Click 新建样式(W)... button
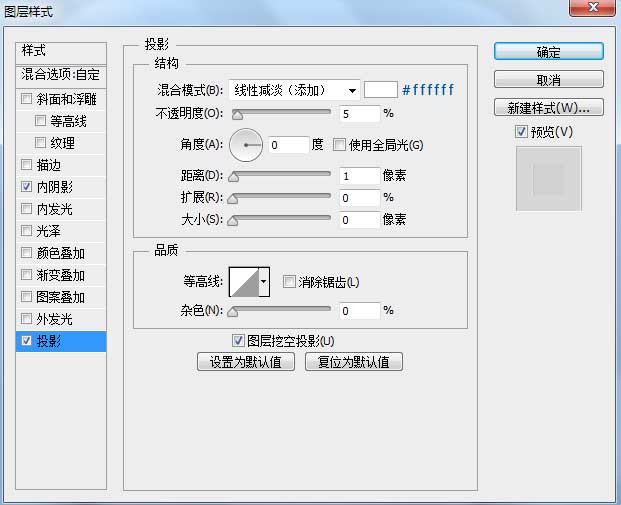Viewport: 621px width, 505px height. [548, 107]
